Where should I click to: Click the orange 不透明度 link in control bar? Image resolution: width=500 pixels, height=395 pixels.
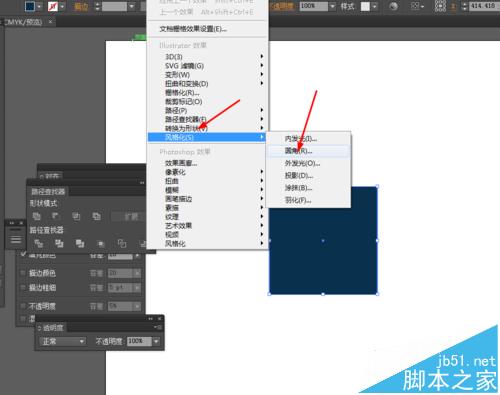pos(283,7)
